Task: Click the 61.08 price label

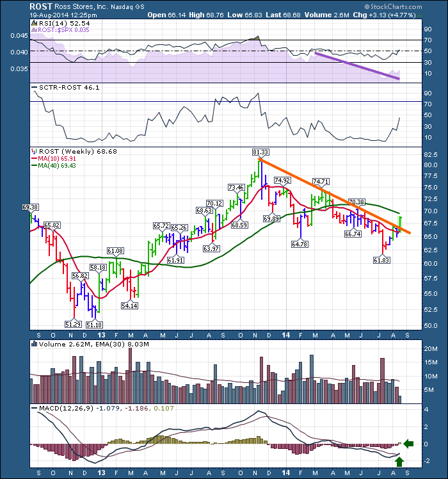Action: point(115,251)
